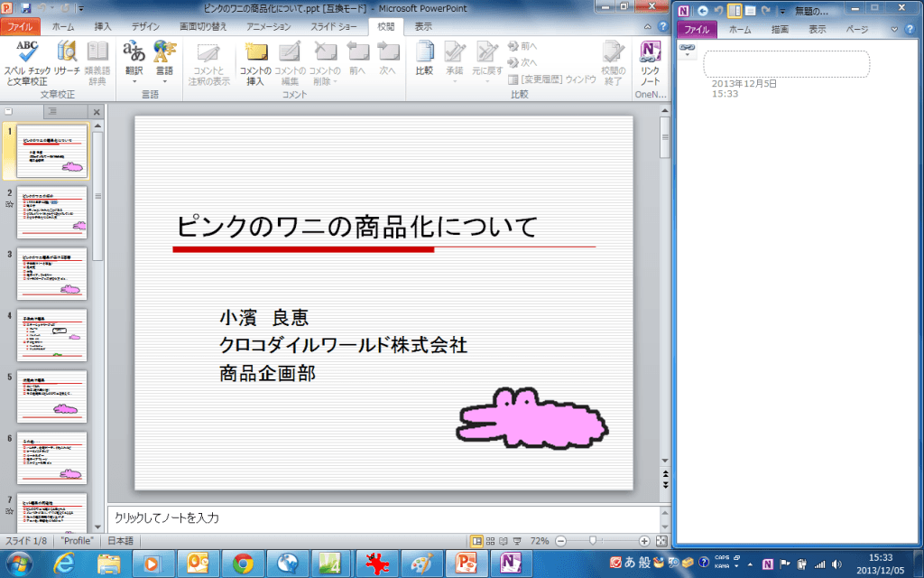Insert a new comment with コメントの挿入

255,63
